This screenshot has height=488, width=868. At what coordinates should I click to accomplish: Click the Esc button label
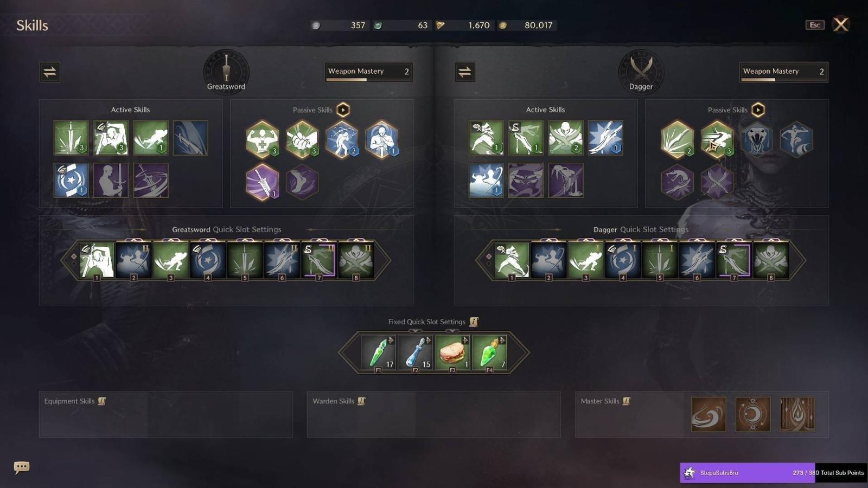tap(815, 25)
